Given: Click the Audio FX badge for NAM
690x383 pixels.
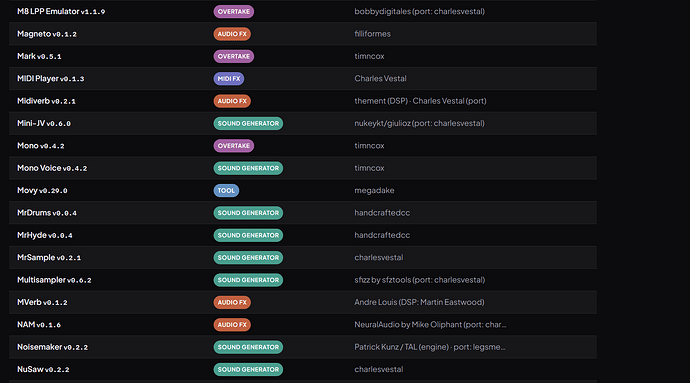Looking at the screenshot, I should pyautogui.click(x=232, y=325).
